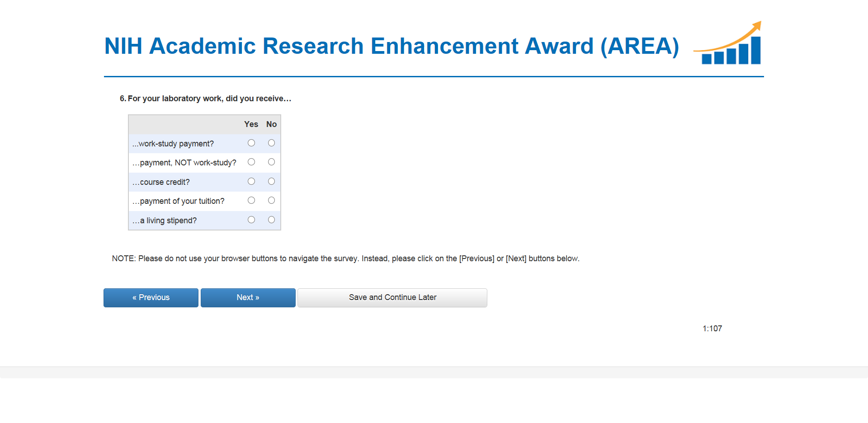This screenshot has width=868, height=423.
Task: Mark No for course credit
Action: pyautogui.click(x=271, y=182)
